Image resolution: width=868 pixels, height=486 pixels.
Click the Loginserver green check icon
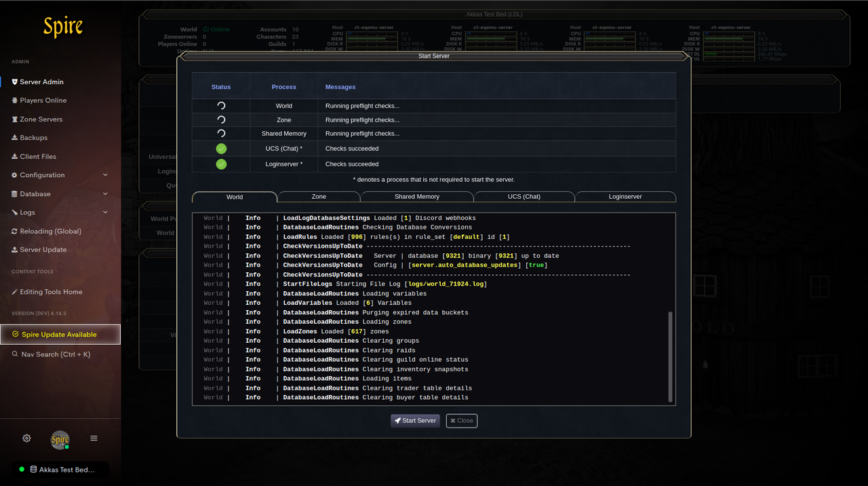coord(221,164)
